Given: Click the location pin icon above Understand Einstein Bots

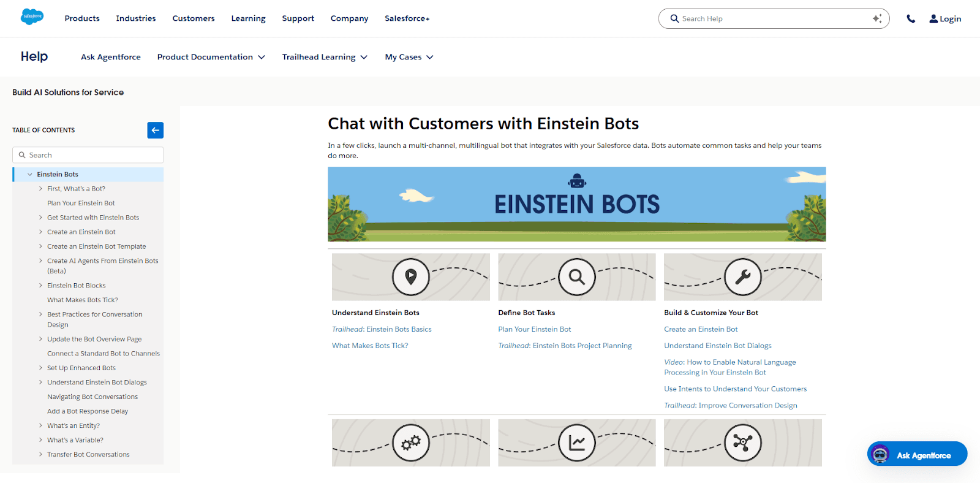Looking at the screenshot, I should point(411,277).
